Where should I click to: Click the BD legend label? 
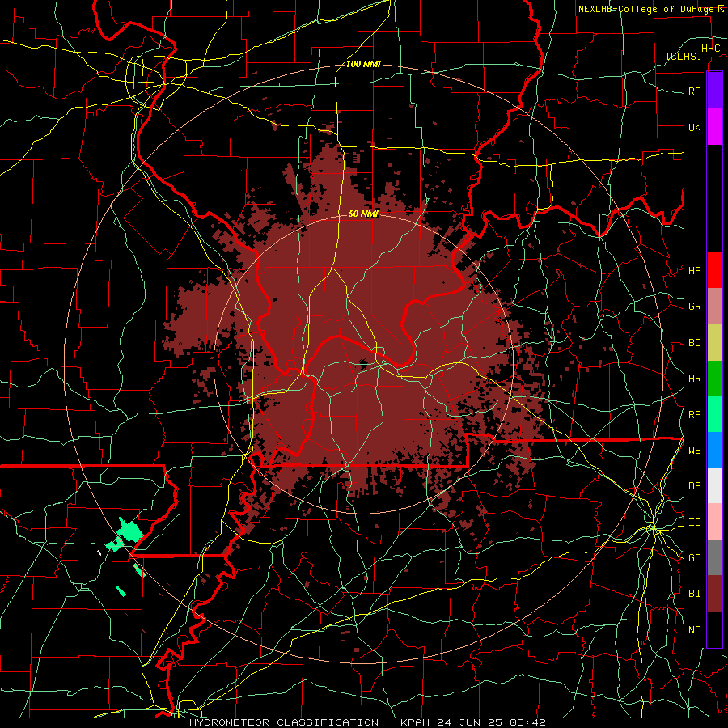[694, 343]
